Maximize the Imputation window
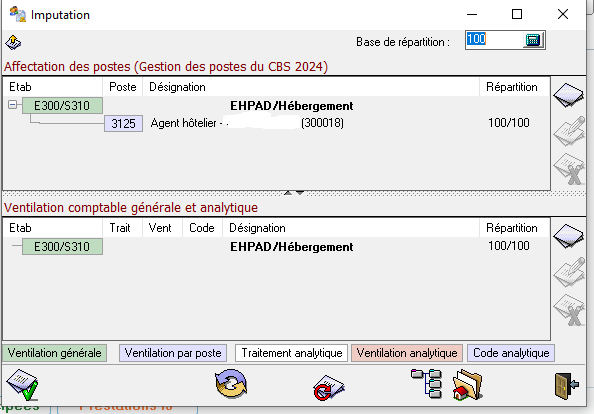Viewport: 594px width, 414px height. (517, 14)
